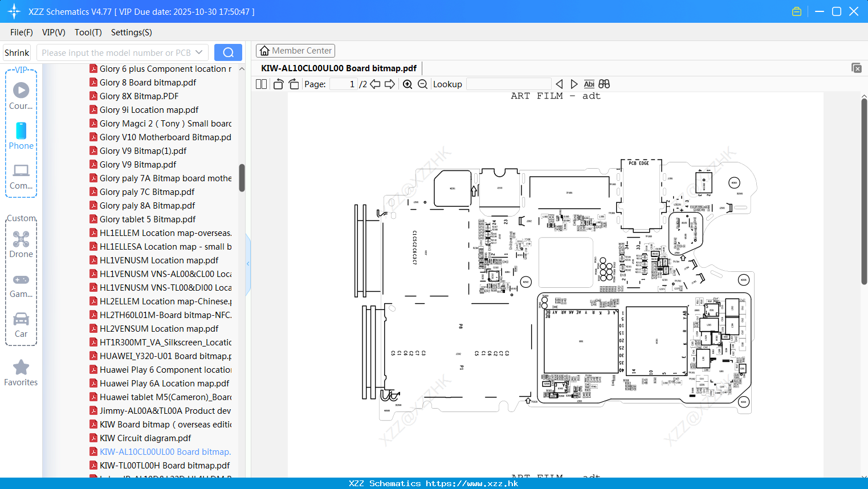The image size is (868, 489).
Task: Click the xzz.hk link in status bar
Action: [x=472, y=483]
